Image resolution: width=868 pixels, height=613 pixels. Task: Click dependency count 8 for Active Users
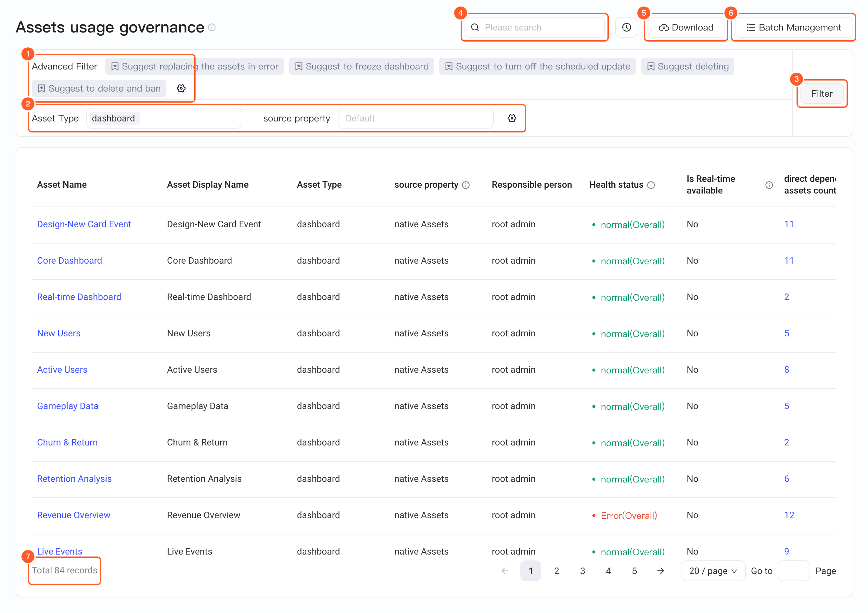786,369
